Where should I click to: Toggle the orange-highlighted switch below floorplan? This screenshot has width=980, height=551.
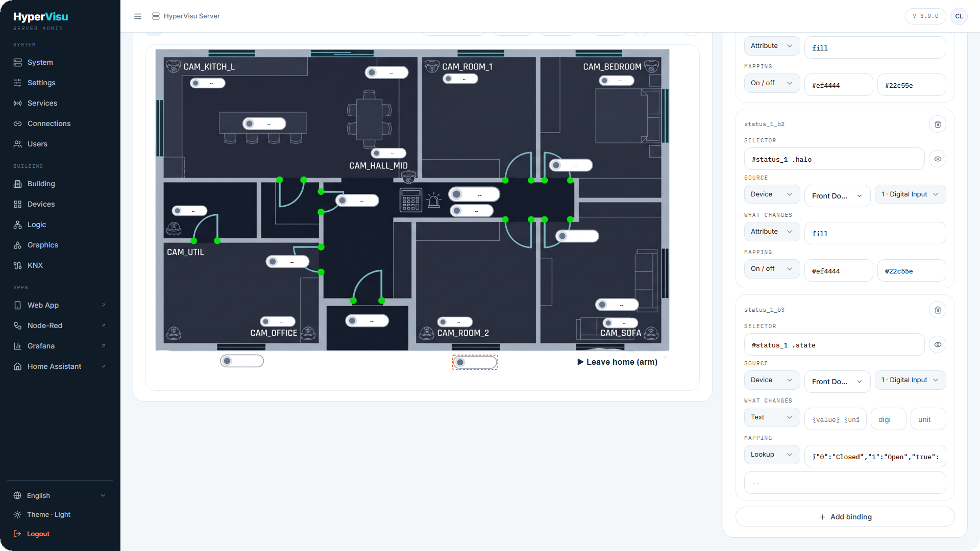click(475, 362)
